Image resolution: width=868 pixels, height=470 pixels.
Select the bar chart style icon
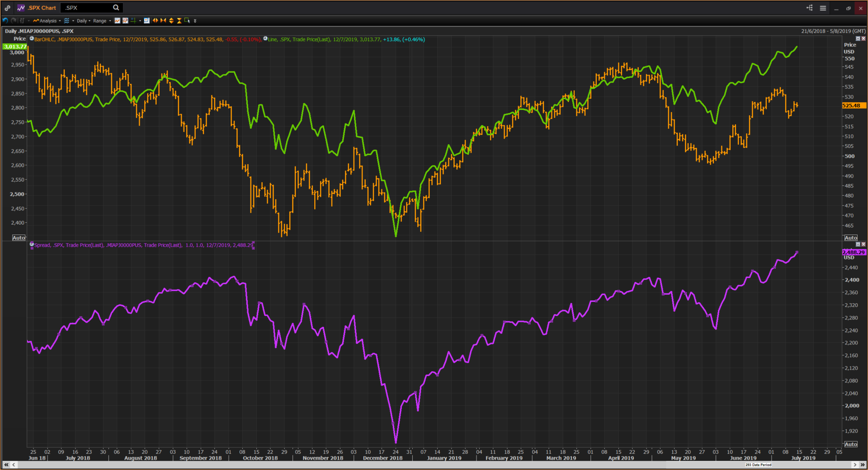coord(22,20)
